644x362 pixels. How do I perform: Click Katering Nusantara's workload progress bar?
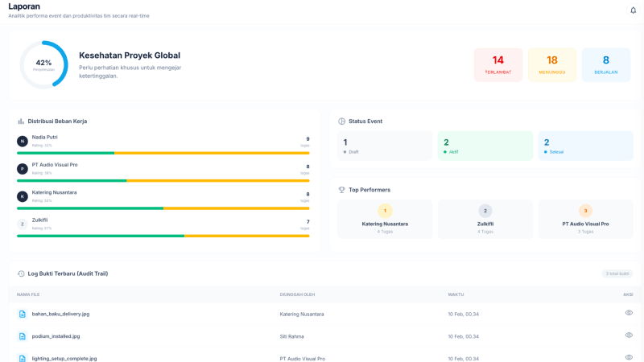[x=163, y=208]
